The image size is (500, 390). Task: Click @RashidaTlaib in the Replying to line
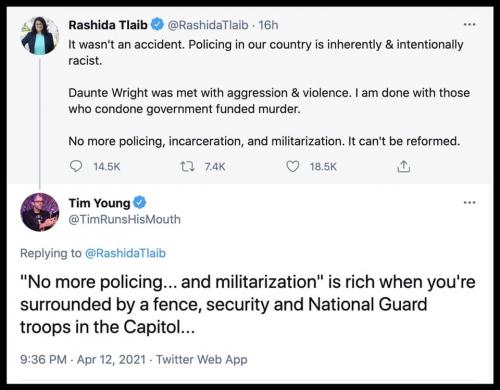tap(125, 253)
